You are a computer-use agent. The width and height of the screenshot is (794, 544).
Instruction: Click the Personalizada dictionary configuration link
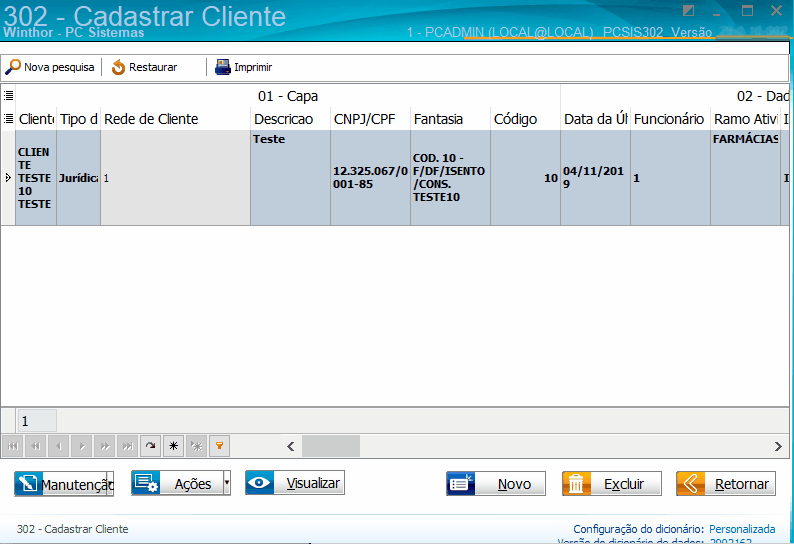coord(742,529)
